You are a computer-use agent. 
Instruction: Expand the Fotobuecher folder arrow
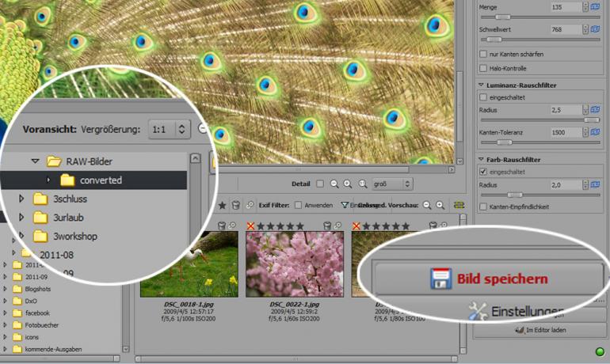coord(5,324)
